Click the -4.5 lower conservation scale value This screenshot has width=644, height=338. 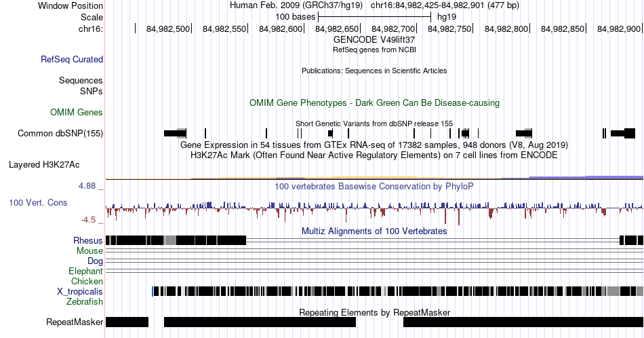88,220
